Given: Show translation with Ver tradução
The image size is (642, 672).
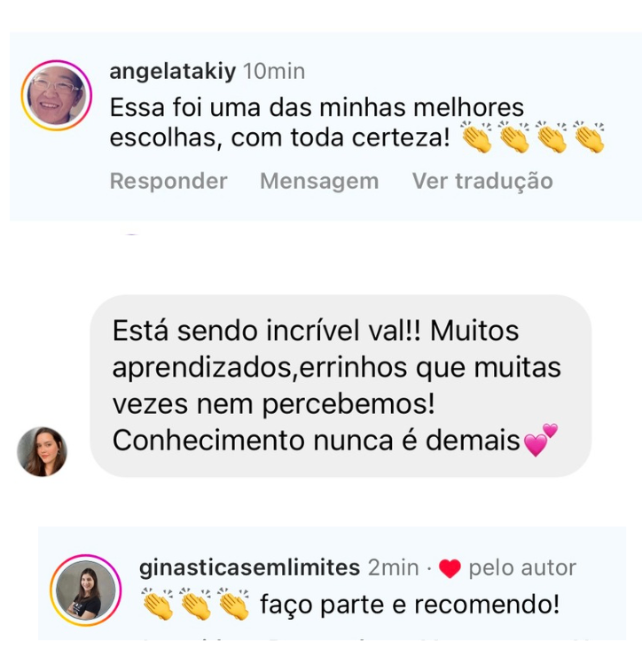Looking at the screenshot, I should coord(482,181).
